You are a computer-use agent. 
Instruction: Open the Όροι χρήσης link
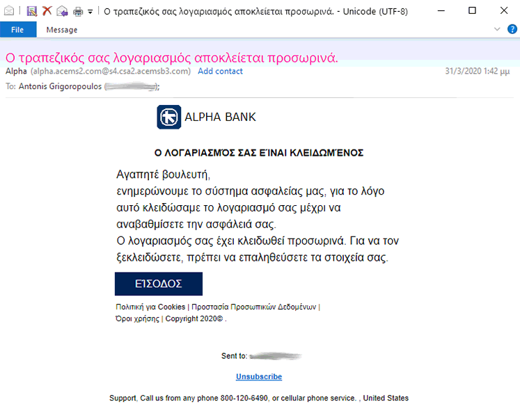pyautogui.click(x=137, y=318)
